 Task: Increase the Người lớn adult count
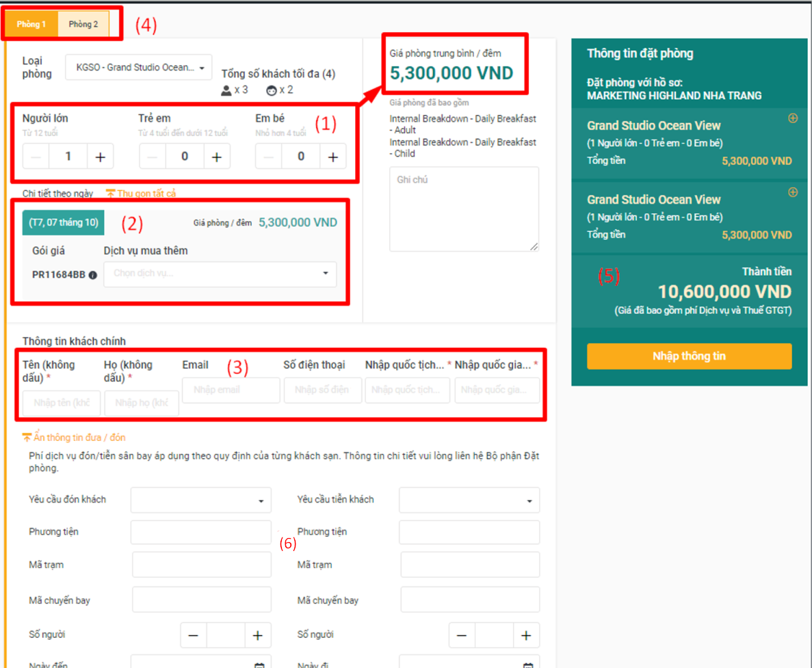(101, 157)
